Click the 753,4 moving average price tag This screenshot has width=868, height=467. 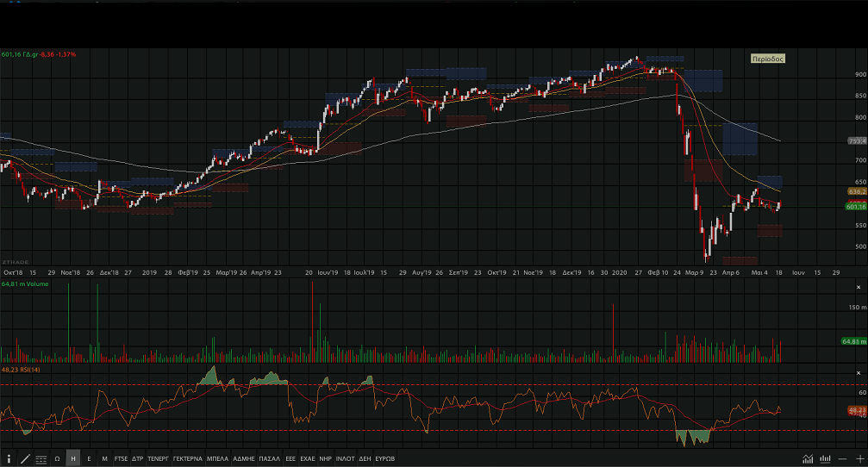pos(856,140)
